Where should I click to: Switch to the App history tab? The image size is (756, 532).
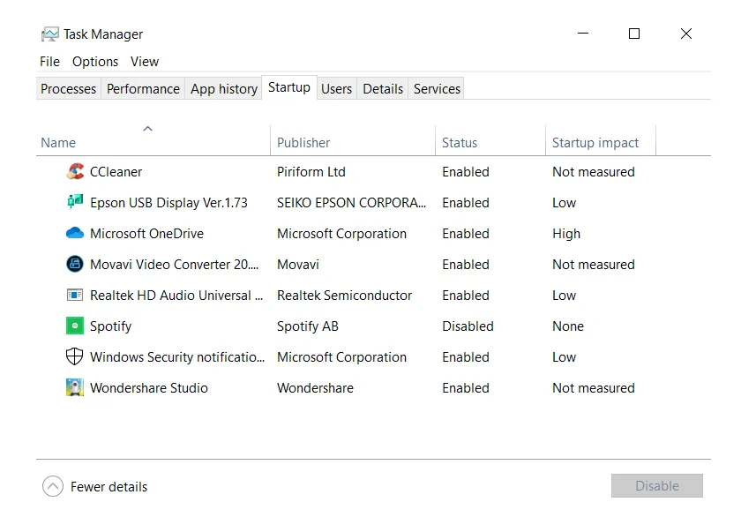click(224, 89)
